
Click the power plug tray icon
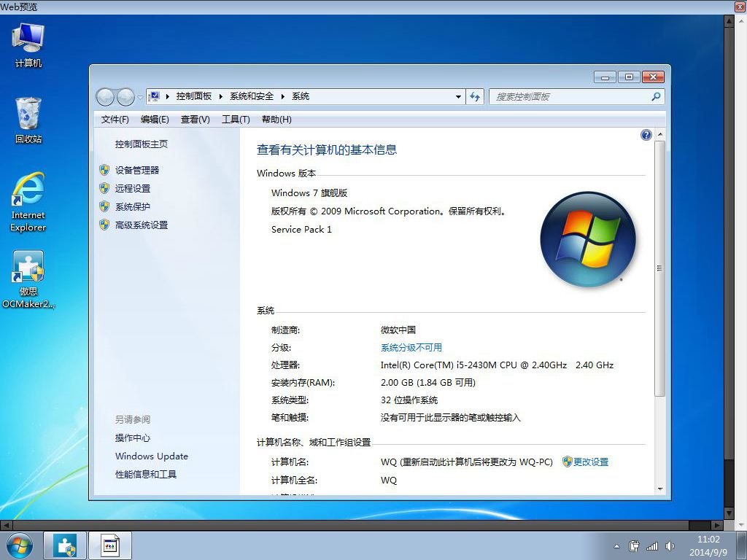click(x=634, y=546)
